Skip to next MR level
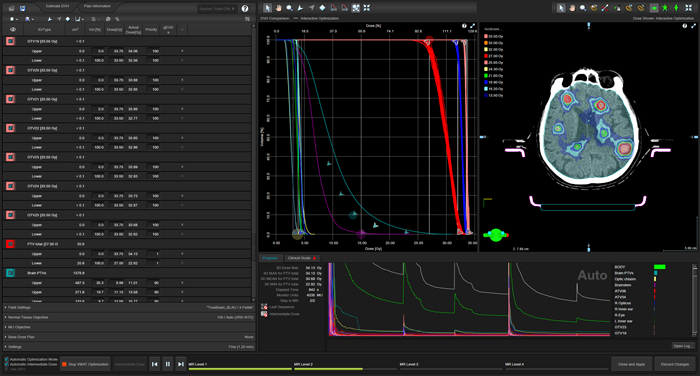700x376 pixels. pyautogui.click(x=180, y=364)
